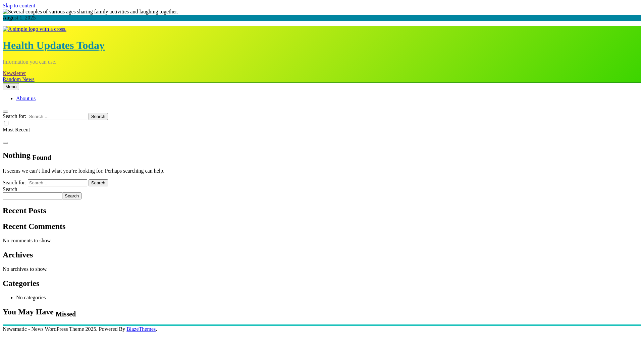This screenshot has height=362, width=644.
Task: Click the Categories heading
Action: 21,283
